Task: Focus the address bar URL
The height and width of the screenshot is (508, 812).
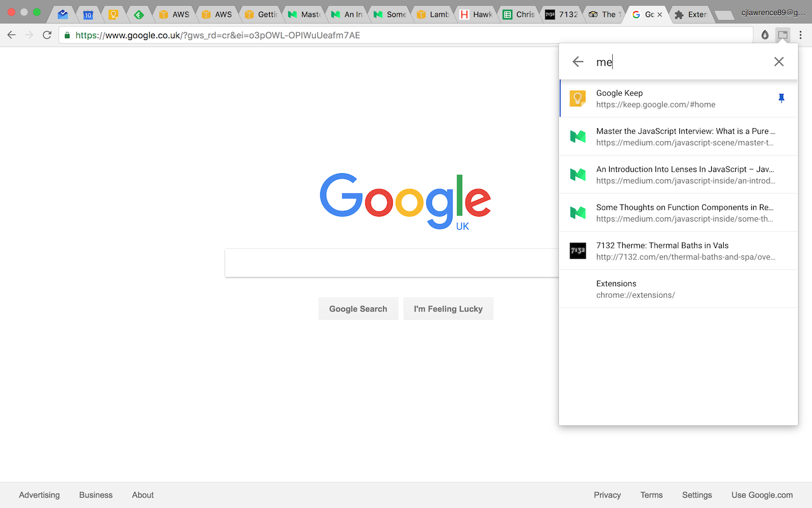Action: click(x=406, y=36)
